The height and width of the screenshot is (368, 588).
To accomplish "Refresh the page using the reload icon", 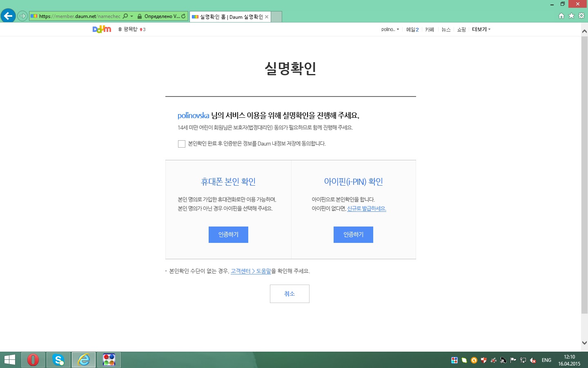I will tap(183, 16).
